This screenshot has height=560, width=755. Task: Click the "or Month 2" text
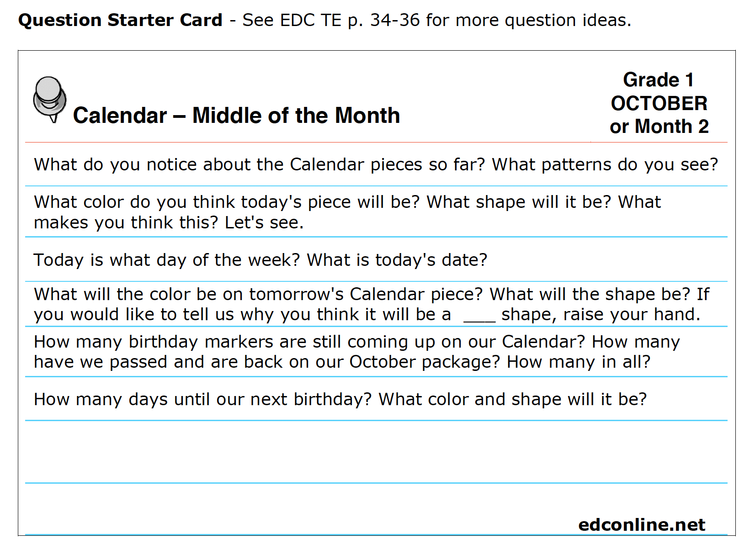point(659,127)
